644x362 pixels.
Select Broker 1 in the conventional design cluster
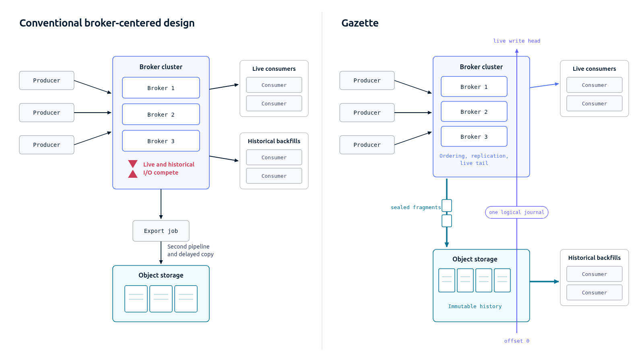(x=161, y=88)
